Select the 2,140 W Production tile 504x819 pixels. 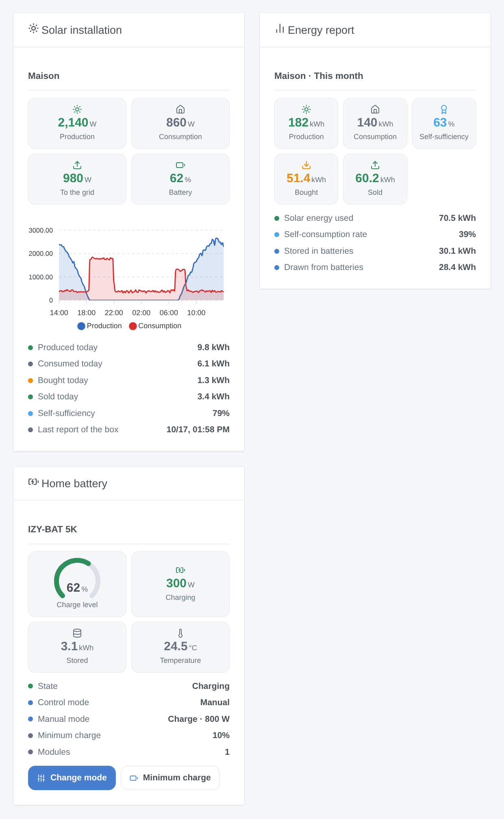click(77, 123)
